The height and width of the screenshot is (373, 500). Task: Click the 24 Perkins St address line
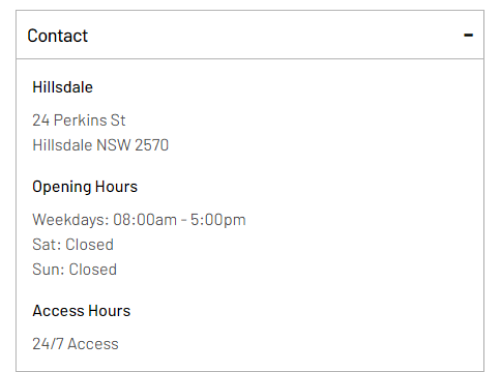tap(79, 120)
